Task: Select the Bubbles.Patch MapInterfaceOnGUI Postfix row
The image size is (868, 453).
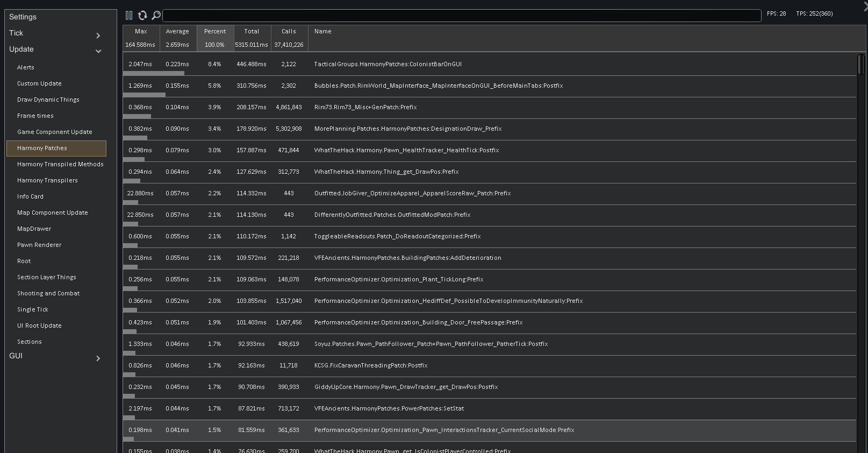Action: click(490, 86)
